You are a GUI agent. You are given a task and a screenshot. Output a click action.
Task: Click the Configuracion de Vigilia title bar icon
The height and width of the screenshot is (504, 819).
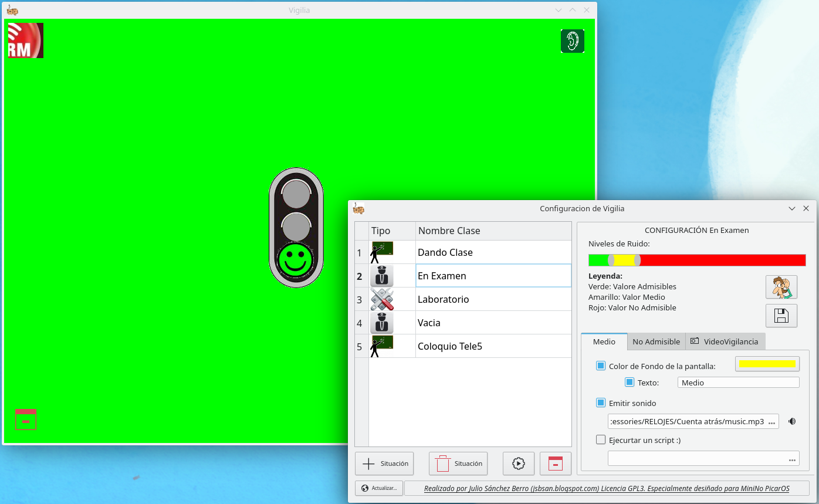[358, 208]
